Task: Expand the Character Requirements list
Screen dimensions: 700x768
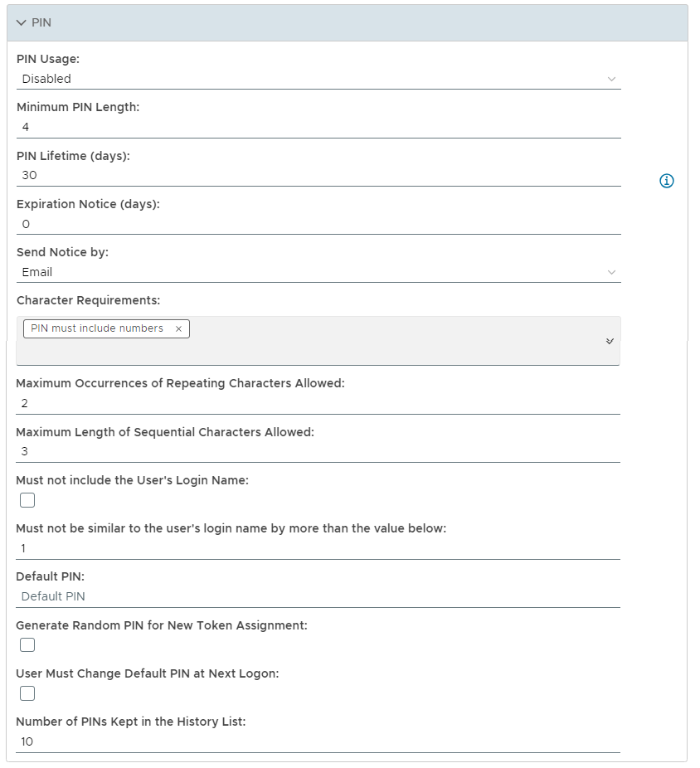Action: [x=610, y=341]
